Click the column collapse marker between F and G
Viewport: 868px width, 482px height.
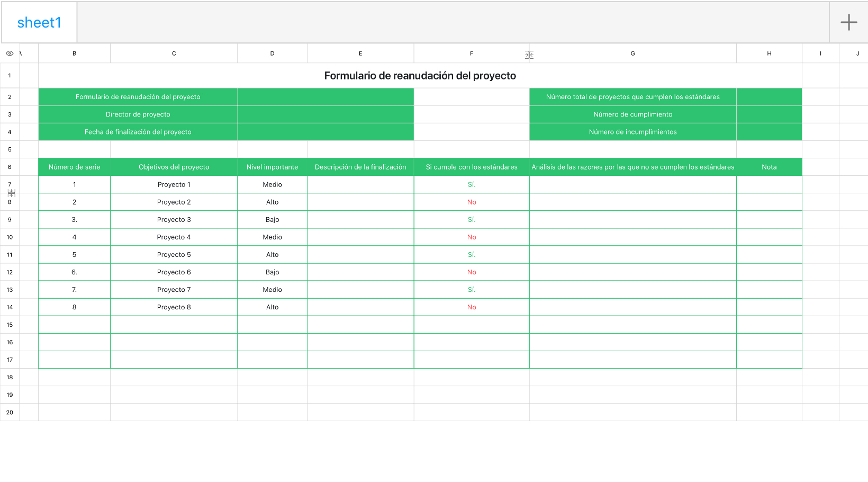[529, 55]
